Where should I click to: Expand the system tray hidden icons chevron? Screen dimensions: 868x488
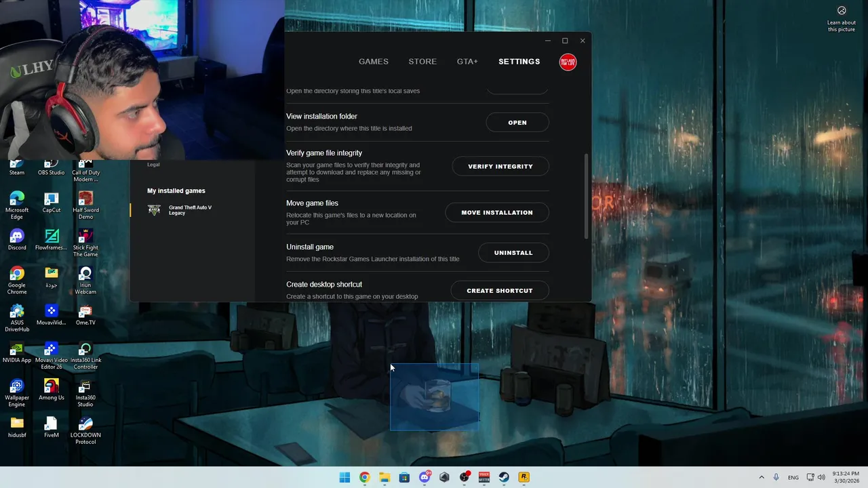[762, 477]
